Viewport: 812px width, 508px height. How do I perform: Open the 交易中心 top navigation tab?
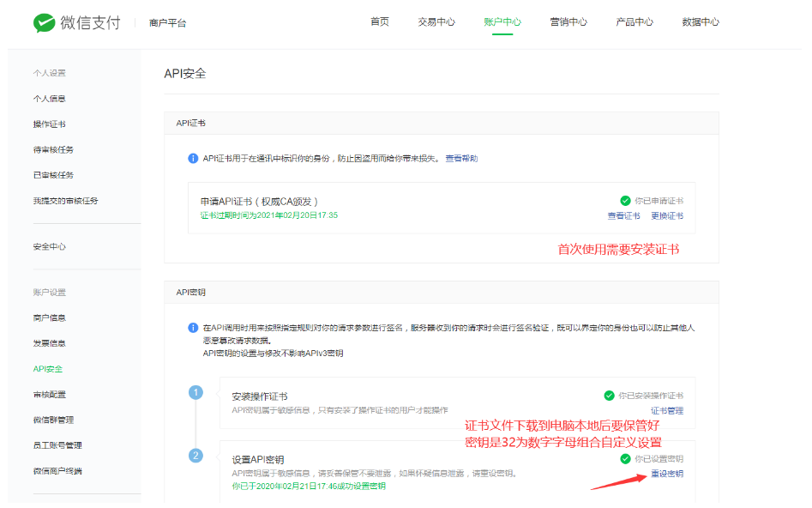[436, 21]
